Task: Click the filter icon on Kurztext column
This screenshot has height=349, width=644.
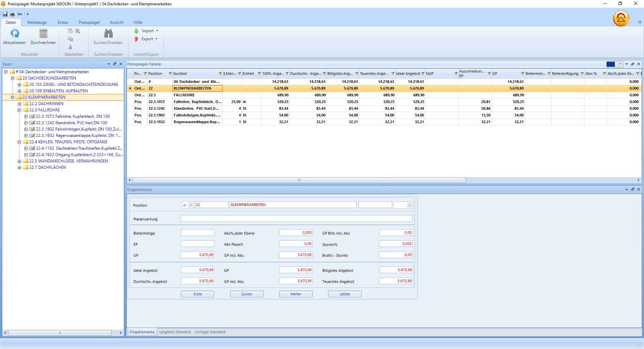Action: click(x=220, y=73)
